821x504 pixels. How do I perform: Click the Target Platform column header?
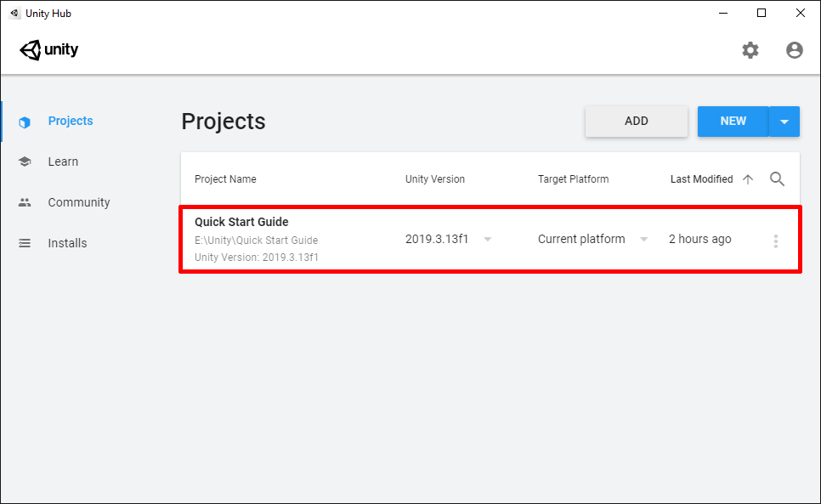coord(573,179)
